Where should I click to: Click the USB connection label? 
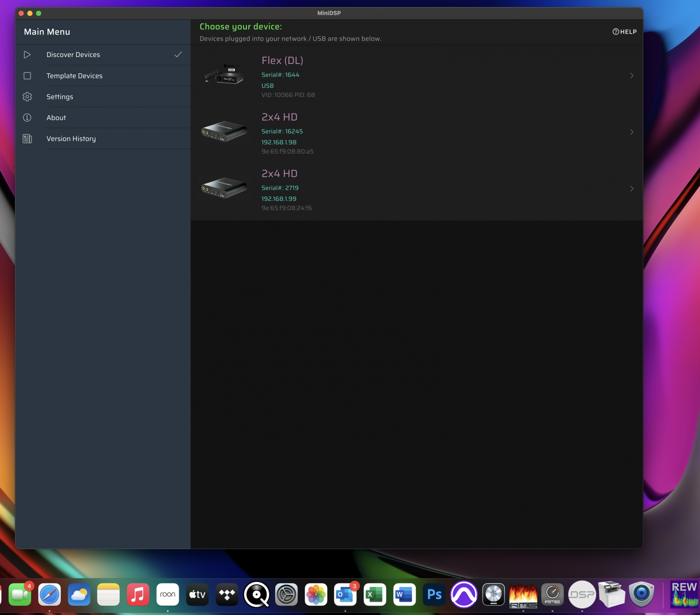(x=267, y=86)
